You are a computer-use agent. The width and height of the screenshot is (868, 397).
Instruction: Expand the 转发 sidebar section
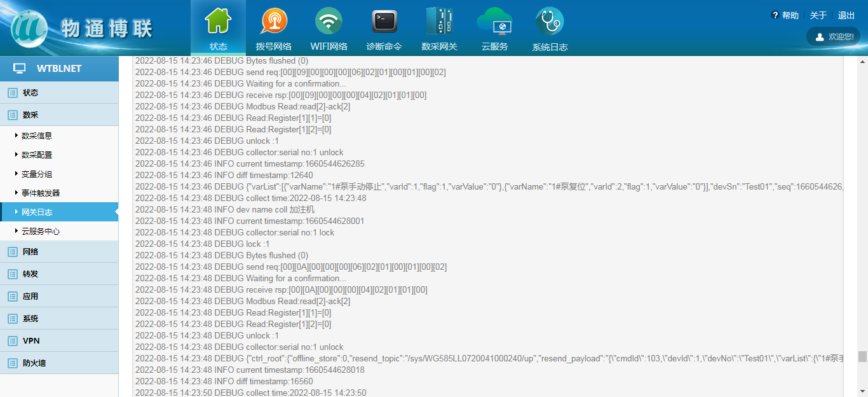[x=31, y=274]
